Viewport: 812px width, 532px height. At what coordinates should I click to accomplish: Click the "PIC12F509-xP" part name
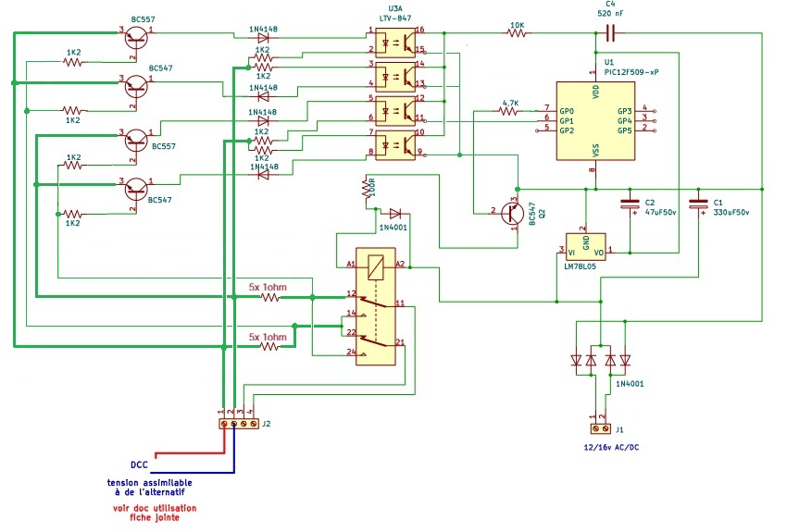pyautogui.click(x=631, y=72)
